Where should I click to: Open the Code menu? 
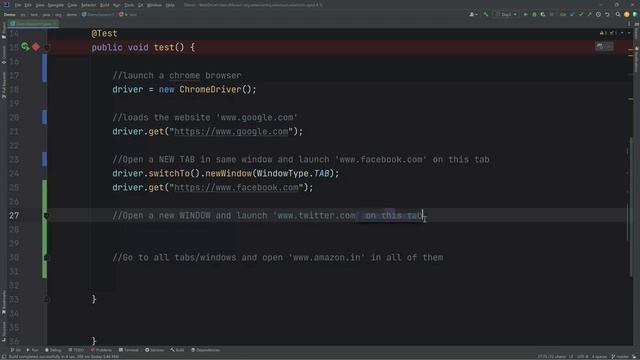coord(72,5)
